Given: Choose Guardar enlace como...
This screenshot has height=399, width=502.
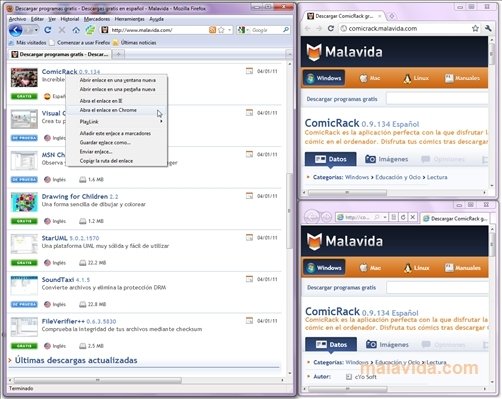Looking at the screenshot, I should [117, 143].
